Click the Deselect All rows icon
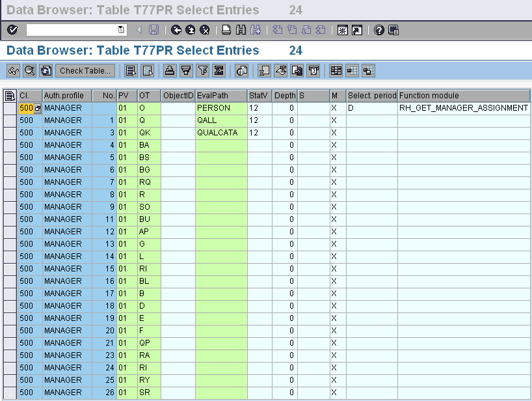This screenshot has width=532, height=401. 148,70
